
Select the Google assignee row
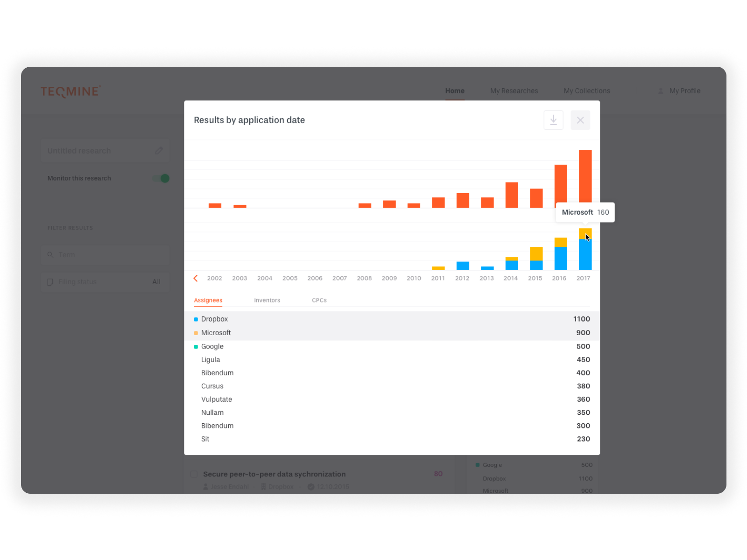(x=392, y=346)
